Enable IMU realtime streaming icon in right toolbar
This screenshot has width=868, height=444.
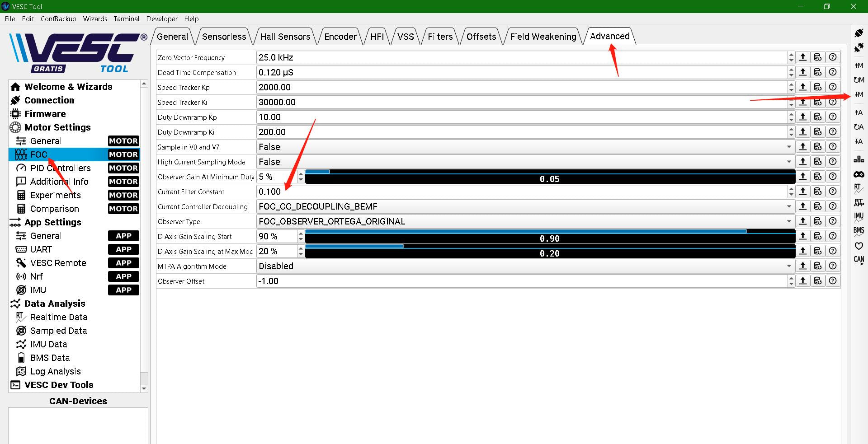(859, 217)
